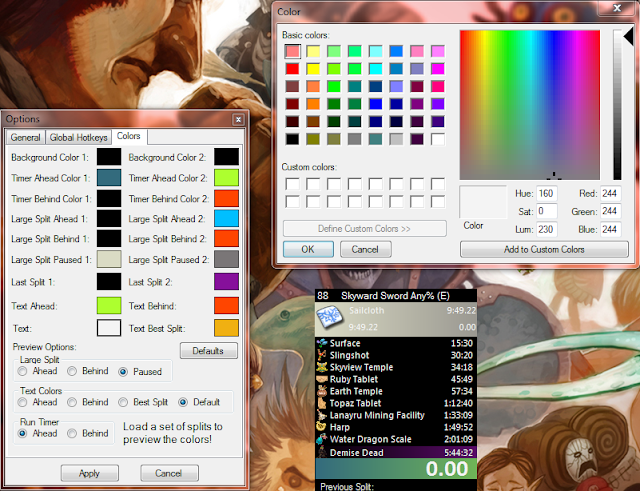The height and width of the screenshot is (491, 640).
Task: Open Last Split 2 purple swatch
Action: (x=227, y=282)
